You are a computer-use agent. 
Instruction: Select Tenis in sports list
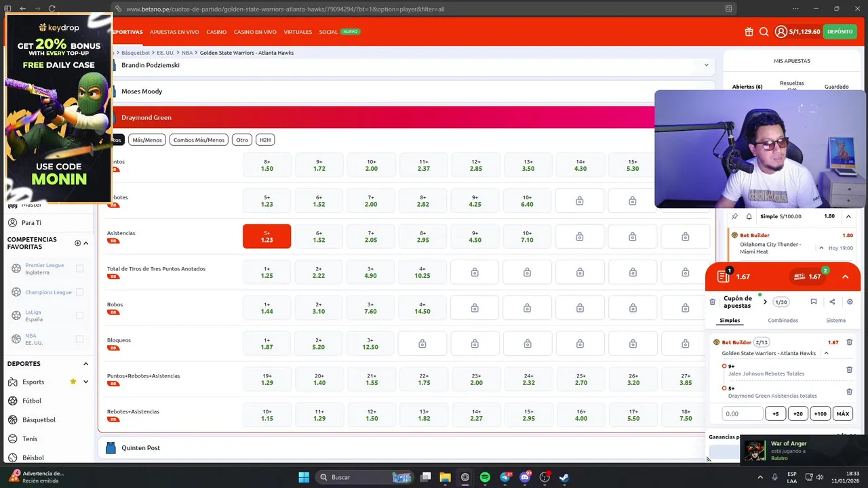(30, 439)
